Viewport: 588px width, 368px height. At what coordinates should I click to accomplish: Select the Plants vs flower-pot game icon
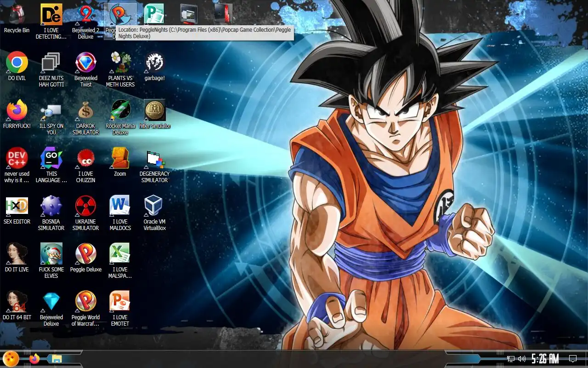click(x=120, y=69)
